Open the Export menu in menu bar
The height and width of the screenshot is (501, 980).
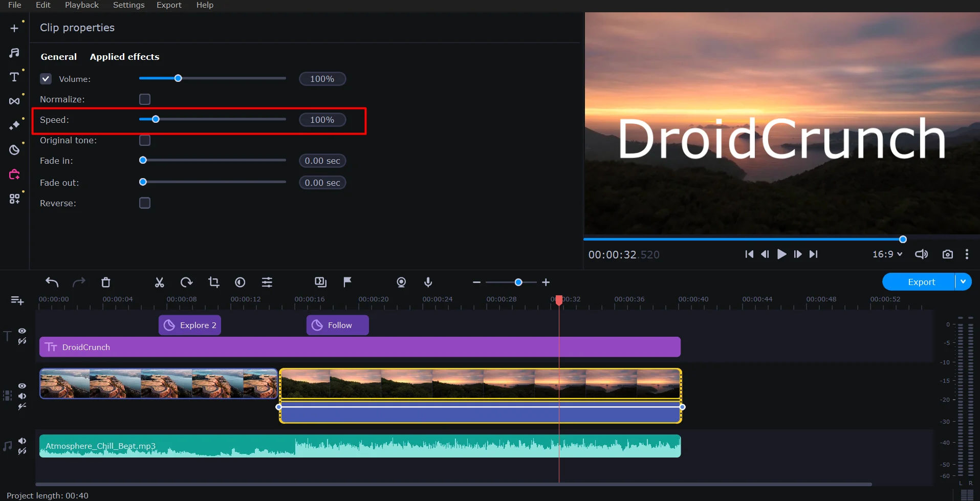pyautogui.click(x=169, y=5)
